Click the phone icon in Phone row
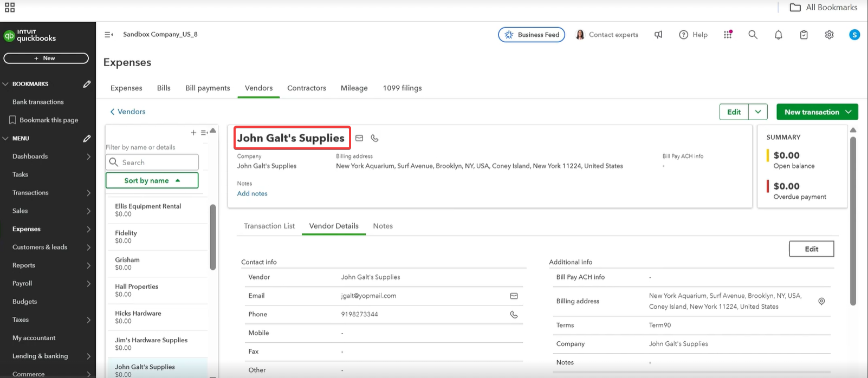The height and width of the screenshot is (378, 868). tap(514, 315)
